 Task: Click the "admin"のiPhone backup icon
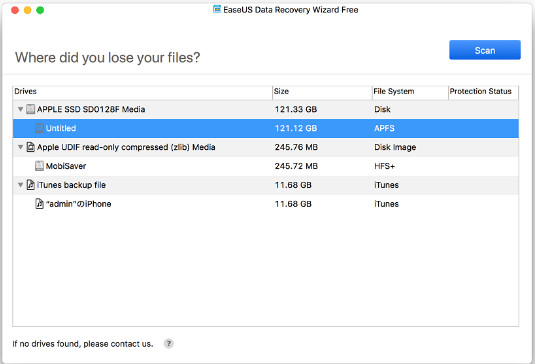click(x=40, y=204)
